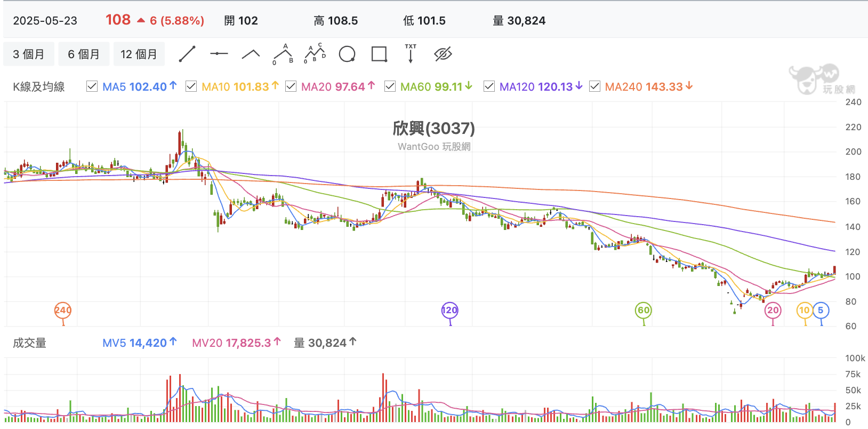Uncheck the MA240 moving average checkbox
The height and width of the screenshot is (429, 868).
(594, 86)
